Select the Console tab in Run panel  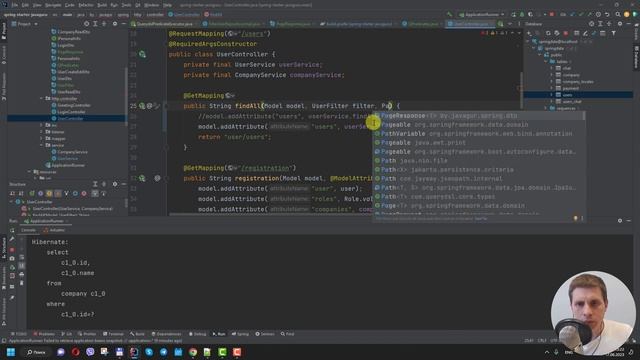[28, 230]
